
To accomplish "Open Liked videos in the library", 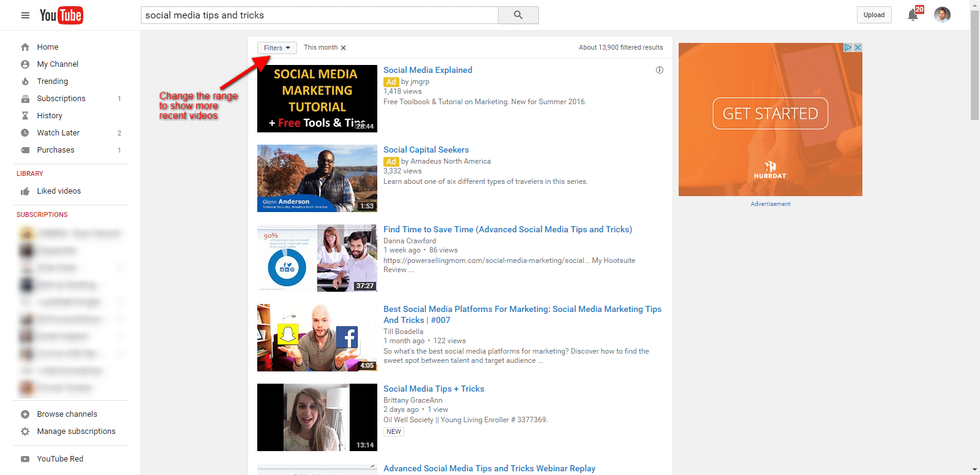I will tap(59, 191).
